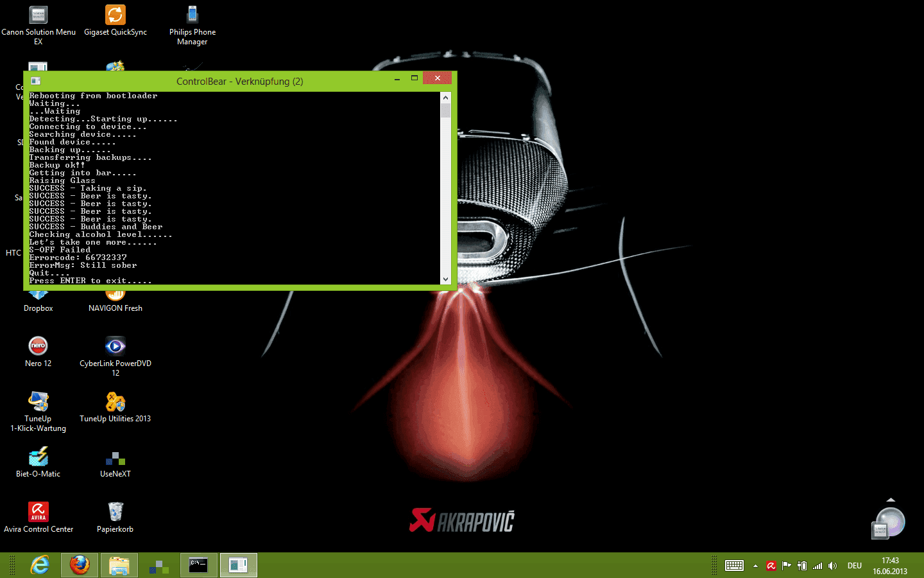Open network signal tray icon
924x578 pixels.
pyautogui.click(x=817, y=566)
